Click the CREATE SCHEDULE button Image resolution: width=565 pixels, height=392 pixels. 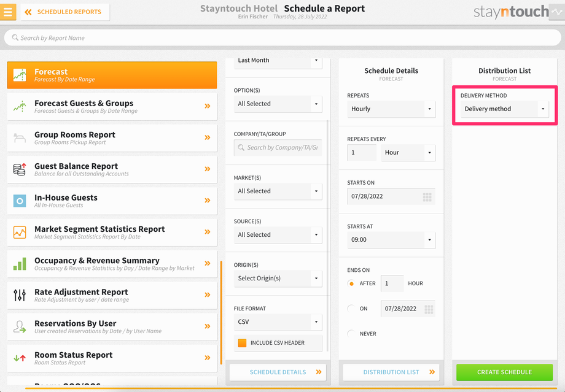[x=504, y=372]
